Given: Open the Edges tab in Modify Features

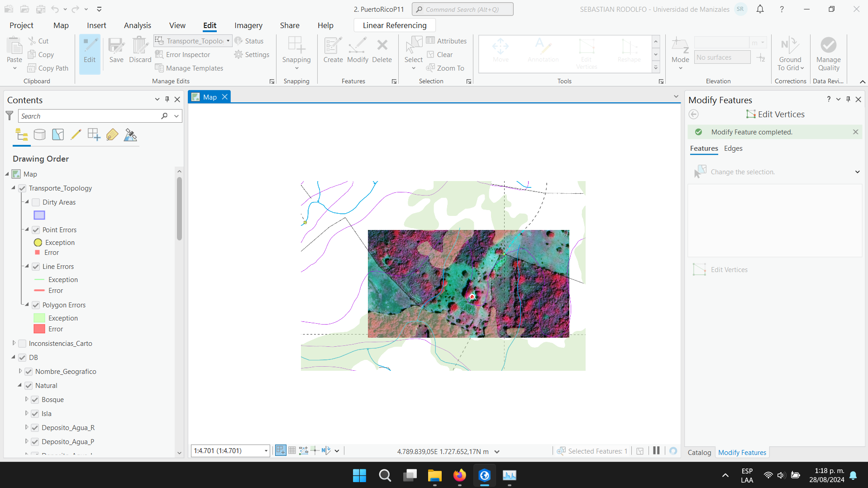Looking at the screenshot, I should (732, 148).
